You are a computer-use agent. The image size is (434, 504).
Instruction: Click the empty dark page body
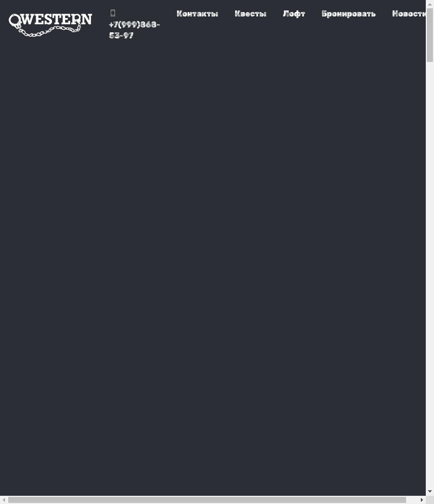point(213,257)
